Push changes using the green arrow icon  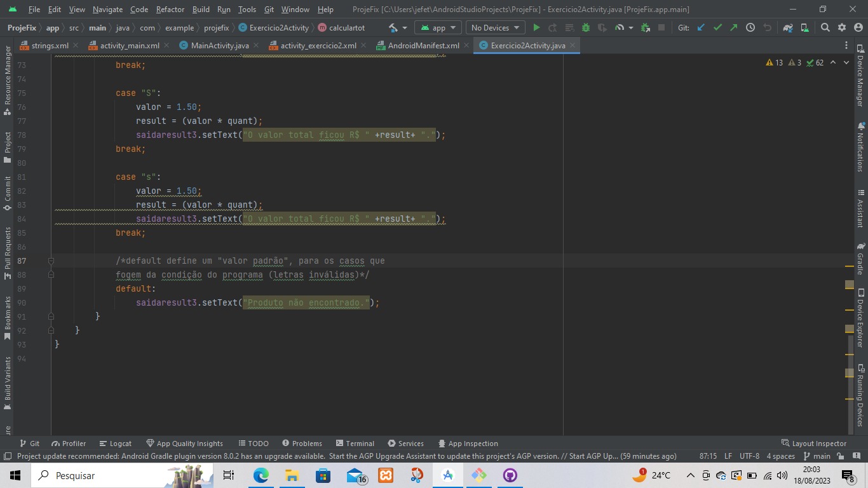tap(734, 28)
